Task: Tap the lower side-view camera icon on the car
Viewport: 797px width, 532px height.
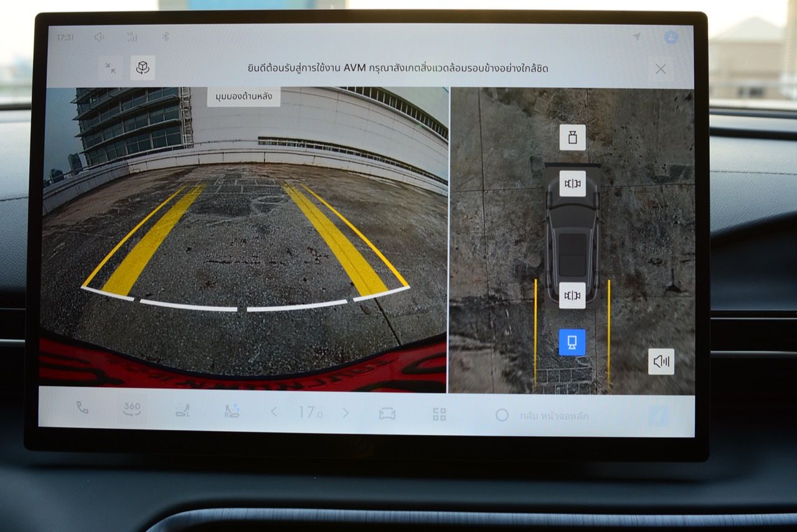Action: coord(572,296)
